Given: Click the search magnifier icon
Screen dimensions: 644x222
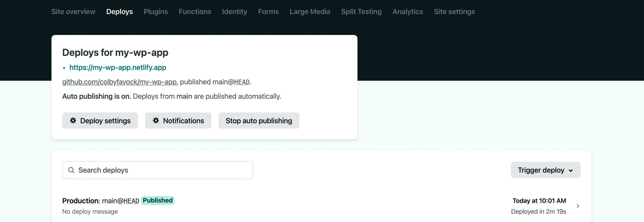Looking at the screenshot, I should [x=71, y=170].
